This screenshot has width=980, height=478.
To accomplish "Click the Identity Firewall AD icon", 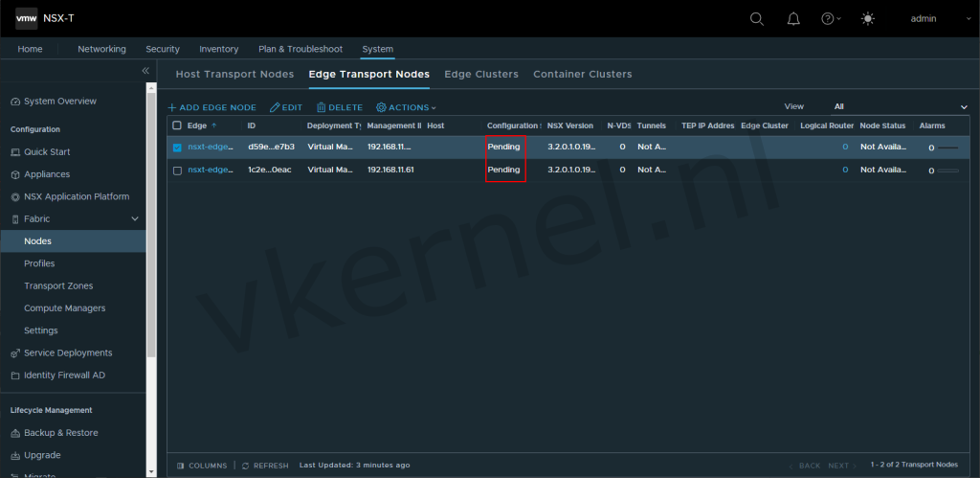I will click(x=15, y=376).
